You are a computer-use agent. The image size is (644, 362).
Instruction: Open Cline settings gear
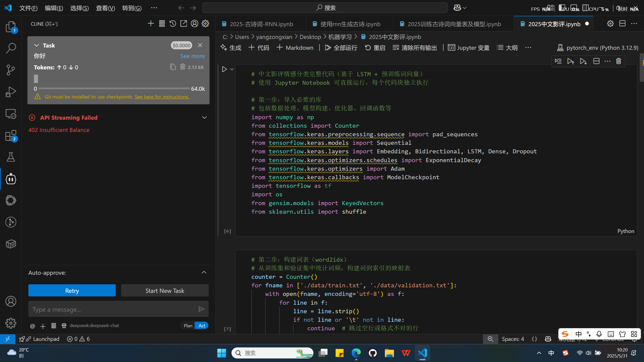point(205,24)
